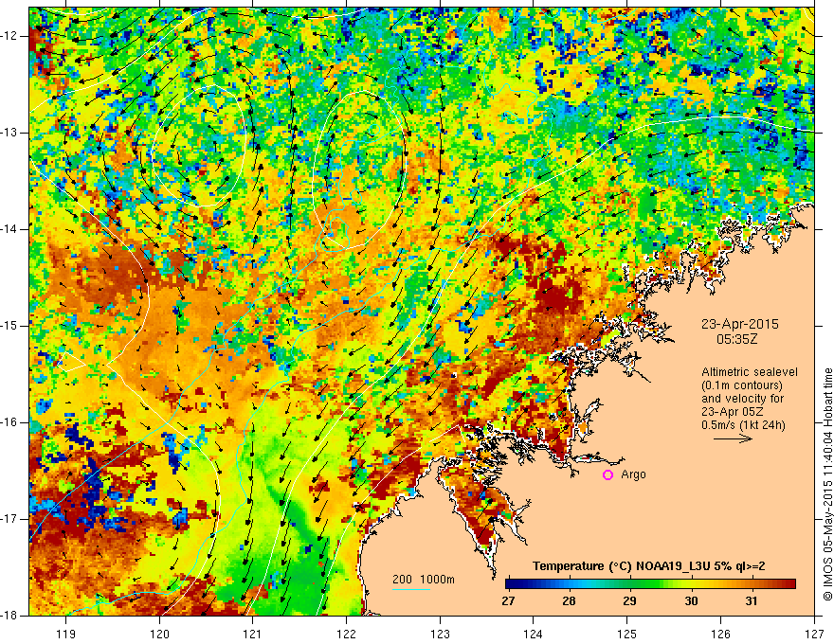Click latitude axis label -12
This screenshot has width=834, height=644.
(x=11, y=36)
